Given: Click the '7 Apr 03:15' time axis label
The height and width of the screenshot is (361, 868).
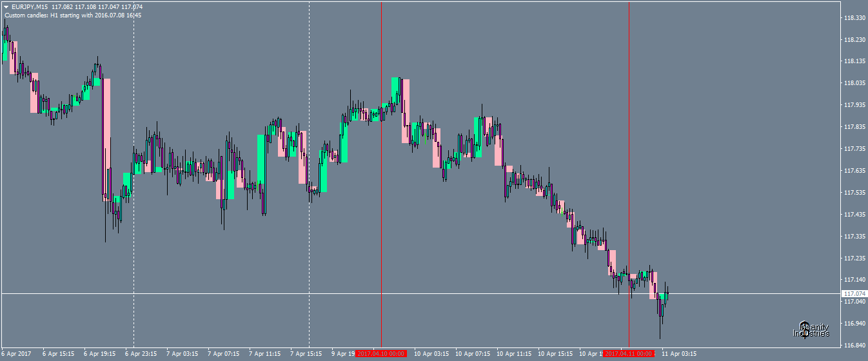Looking at the screenshot, I should coord(182,354).
